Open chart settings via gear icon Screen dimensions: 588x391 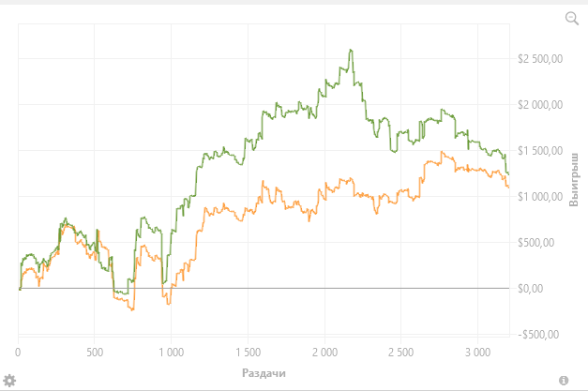pos(10,380)
